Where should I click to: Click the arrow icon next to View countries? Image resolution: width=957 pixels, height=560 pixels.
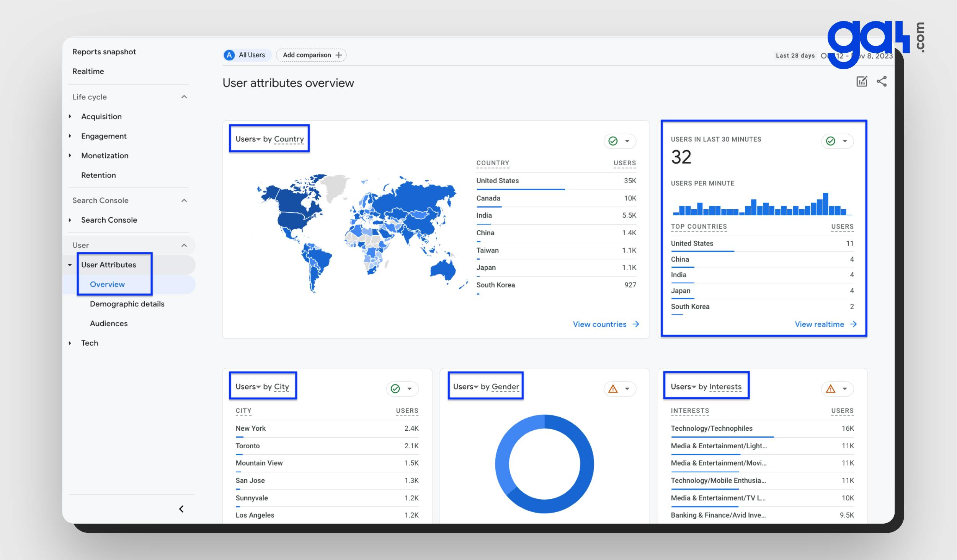[x=636, y=324]
